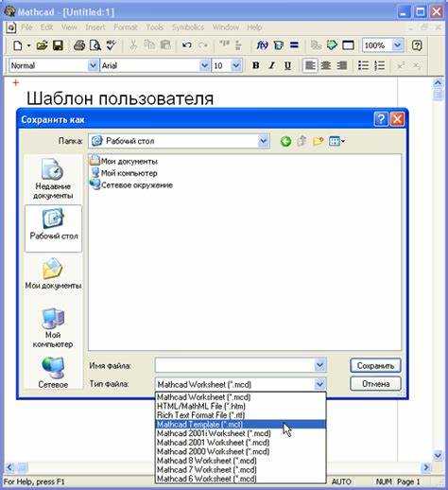Image resolution: width=448 pixels, height=490 pixels.
Task: Choose HTML/MathML File (*.htm) option
Action: (x=241, y=406)
